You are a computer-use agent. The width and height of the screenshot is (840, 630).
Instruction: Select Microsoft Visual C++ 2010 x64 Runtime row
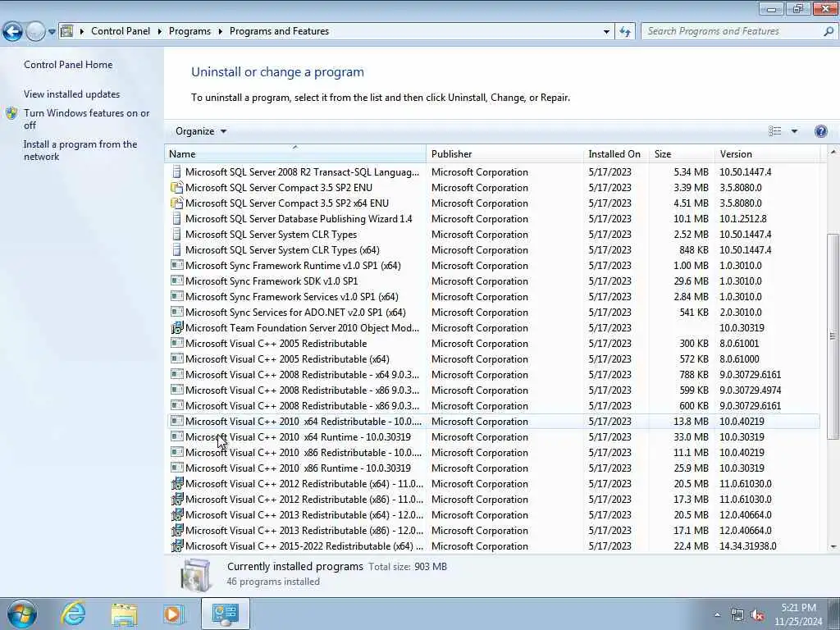(493, 437)
